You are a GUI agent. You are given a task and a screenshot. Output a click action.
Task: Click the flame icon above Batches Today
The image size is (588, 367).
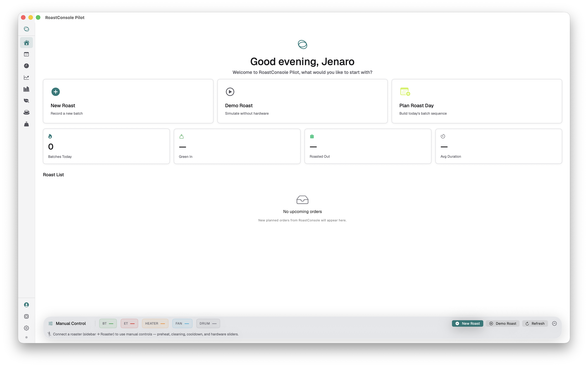click(50, 136)
